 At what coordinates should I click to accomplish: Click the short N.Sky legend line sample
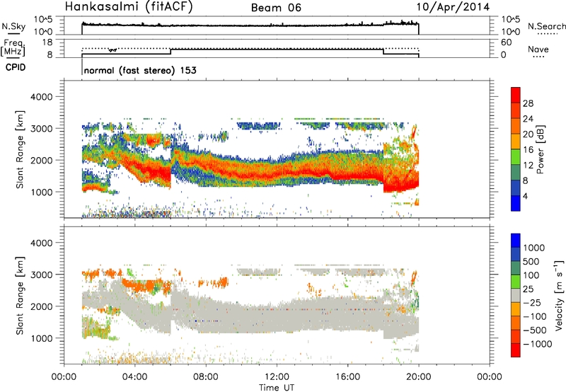tap(13, 34)
